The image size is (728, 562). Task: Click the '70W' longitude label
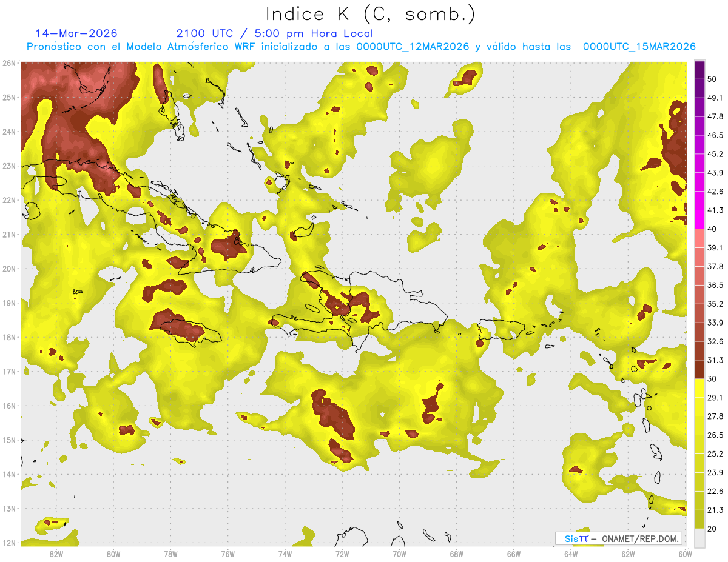(399, 554)
